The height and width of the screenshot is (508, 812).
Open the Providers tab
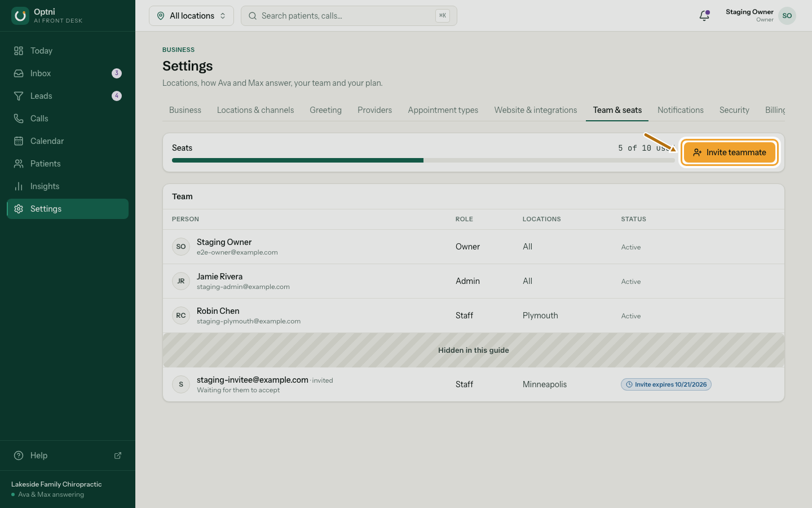[374, 110]
